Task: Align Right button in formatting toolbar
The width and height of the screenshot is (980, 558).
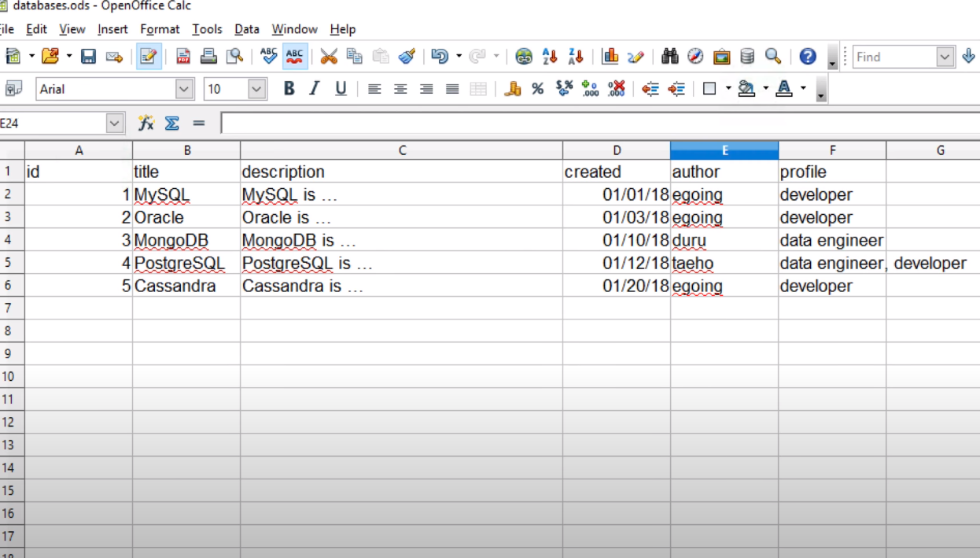Action: pos(426,89)
